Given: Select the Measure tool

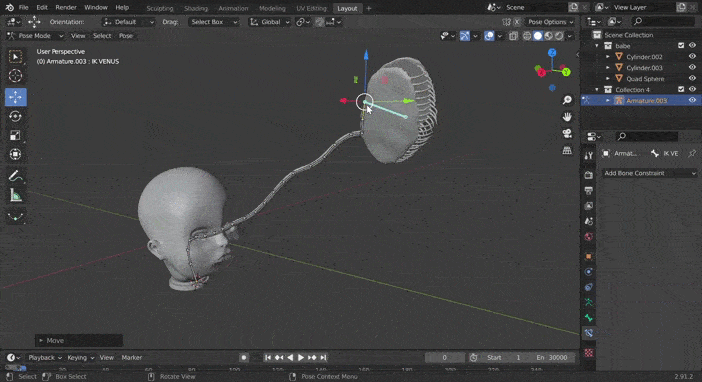Looking at the screenshot, I should click(x=16, y=195).
